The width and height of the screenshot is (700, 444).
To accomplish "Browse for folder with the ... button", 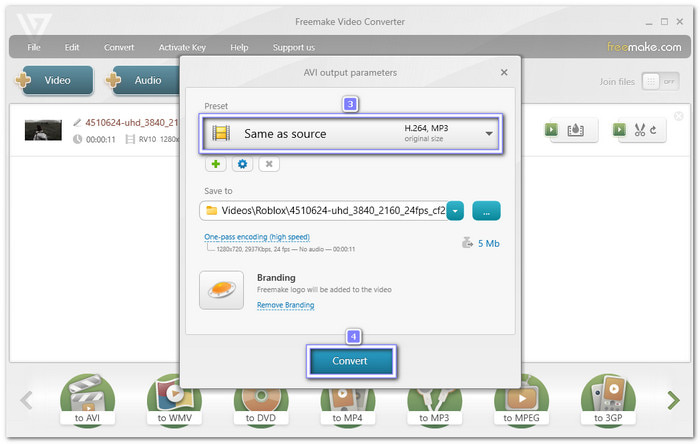I will 486,211.
